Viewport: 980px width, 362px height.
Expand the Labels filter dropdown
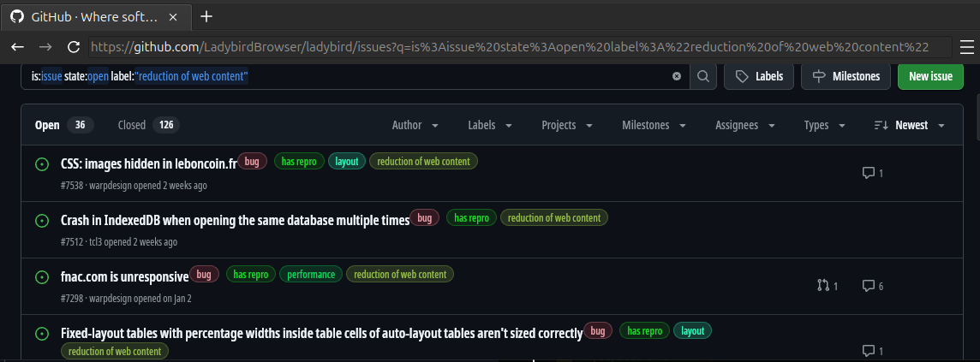point(490,125)
